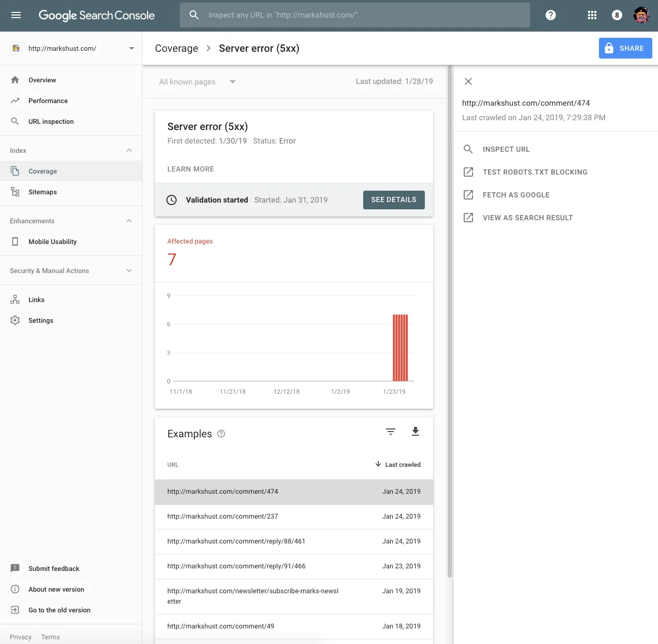Open the Google apps grid
Image resolution: width=658 pixels, height=644 pixels.
(592, 15)
